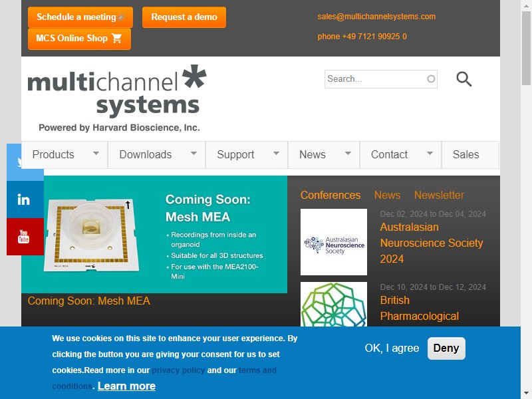532x399 pixels.
Task: Click the Mesh MEA banner image
Action: [x=154, y=235]
